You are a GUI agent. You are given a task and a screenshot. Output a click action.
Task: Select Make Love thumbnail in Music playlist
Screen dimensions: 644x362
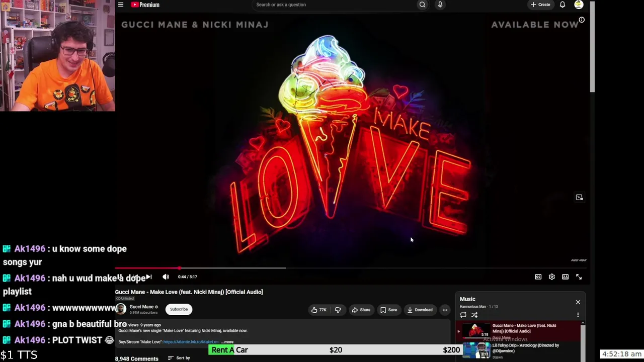[x=475, y=330]
